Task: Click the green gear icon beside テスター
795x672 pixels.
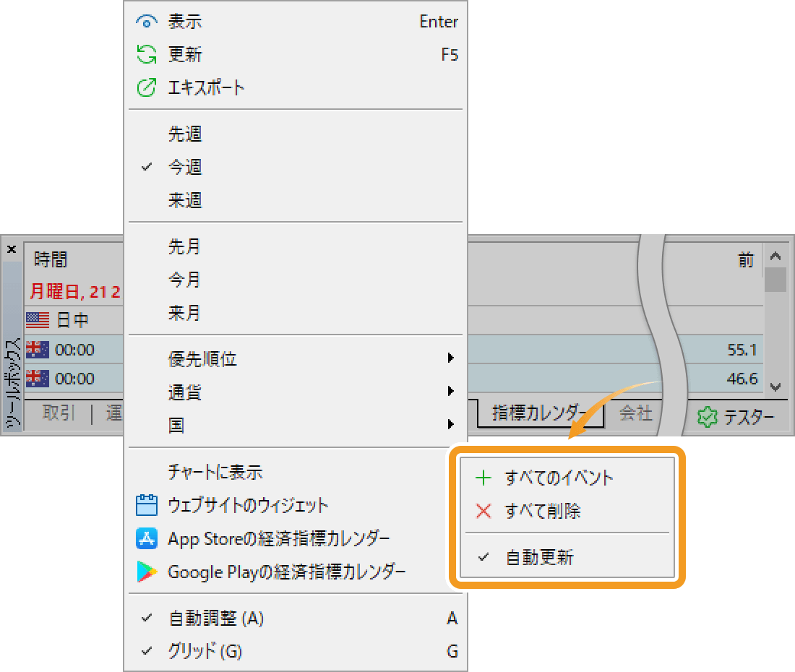Action: [708, 417]
